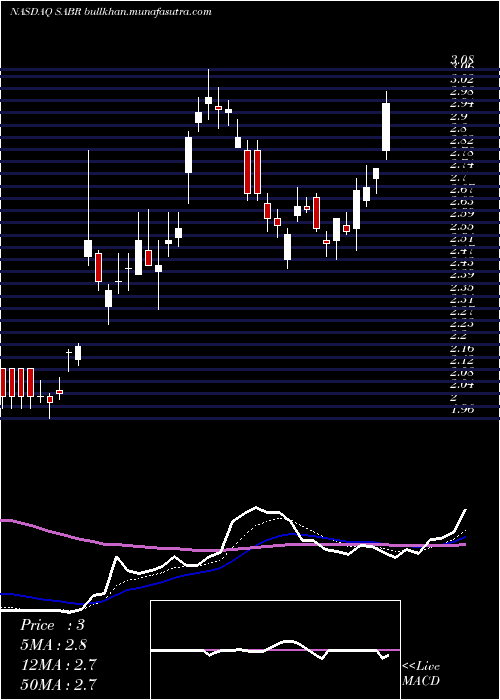This screenshot has height=700, width=500.
Task: Select the '5MA : 2.8' value
Action: coord(54,645)
